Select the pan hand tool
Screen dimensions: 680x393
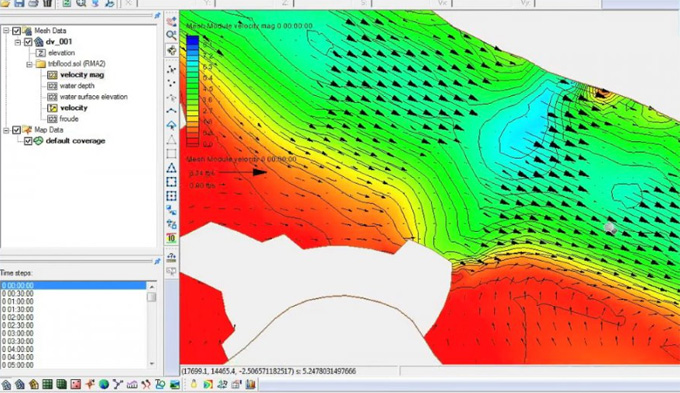(x=172, y=21)
